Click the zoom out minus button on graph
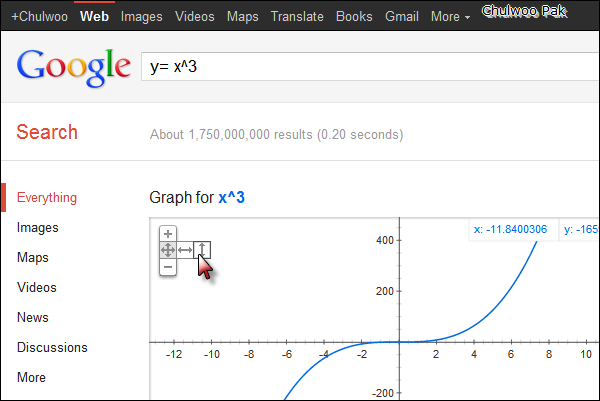The height and width of the screenshot is (401, 600). click(x=168, y=267)
